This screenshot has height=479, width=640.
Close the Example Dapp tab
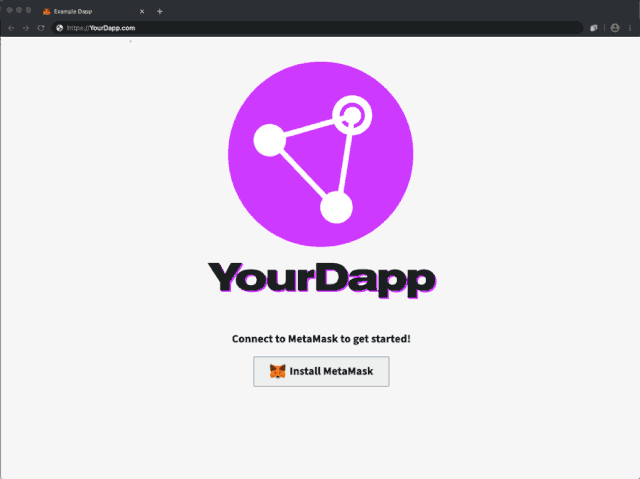[142, 11]
